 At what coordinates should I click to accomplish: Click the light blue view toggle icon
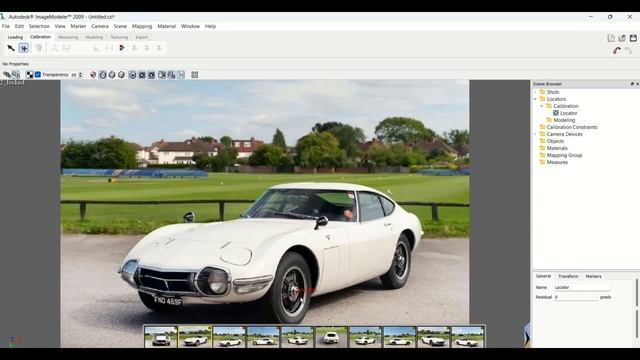pyautogui.click(x=181, y=75)
